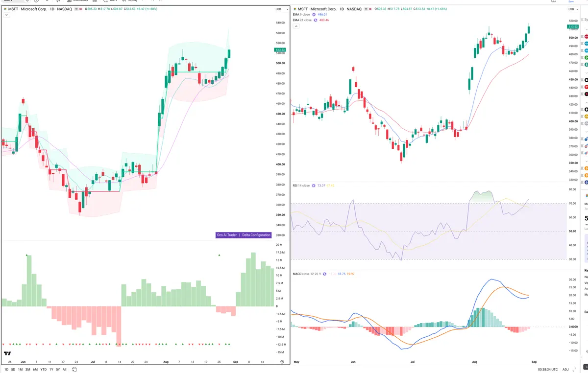This screenshot has height=373, width=588.
Task: Click the Ocs Ai Trader label
Action: [x=227, y=235]
